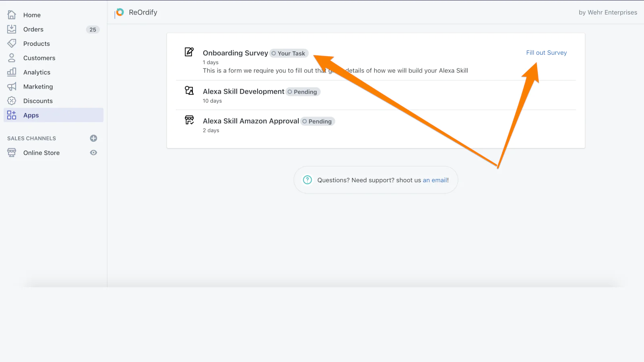
Task: Open the Online Store channel
Action: click(41, 153)
